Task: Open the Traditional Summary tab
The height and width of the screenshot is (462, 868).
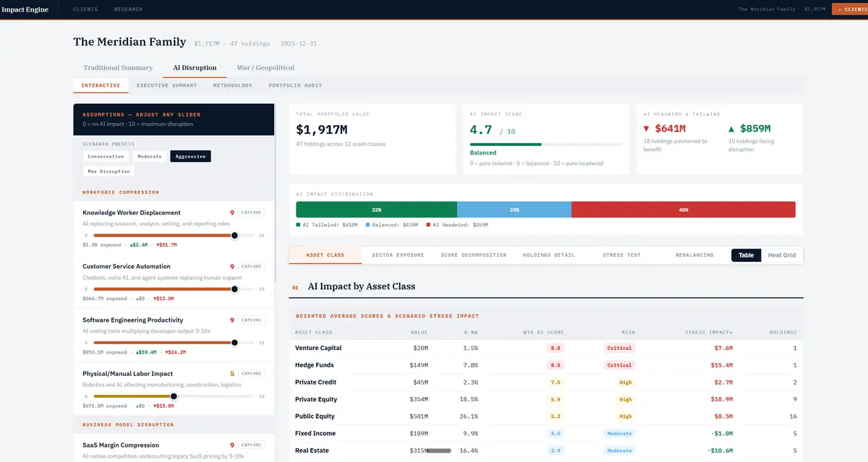Action: (118, 68)
